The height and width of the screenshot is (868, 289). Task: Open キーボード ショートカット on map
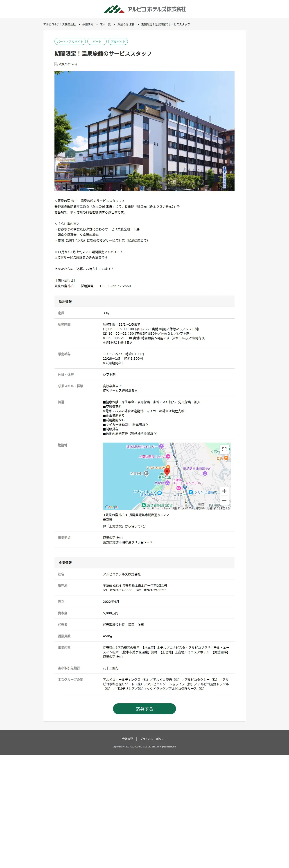click(x=156, y=508)
